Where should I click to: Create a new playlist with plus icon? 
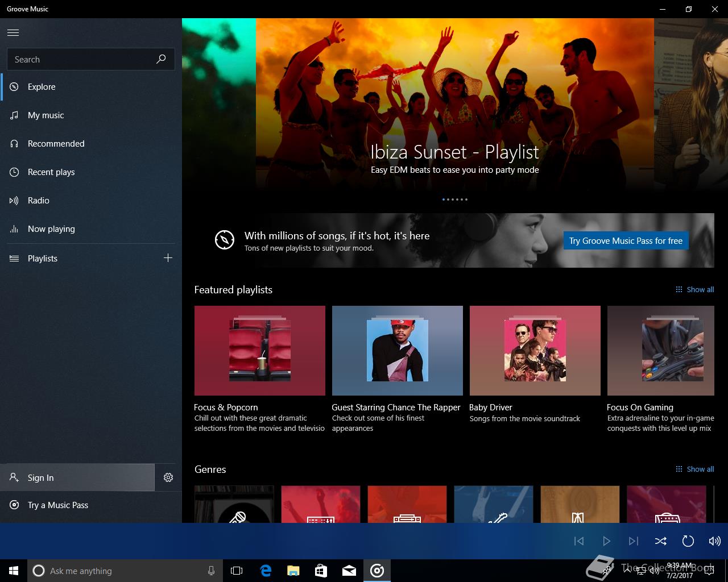[x=168, y=258]
